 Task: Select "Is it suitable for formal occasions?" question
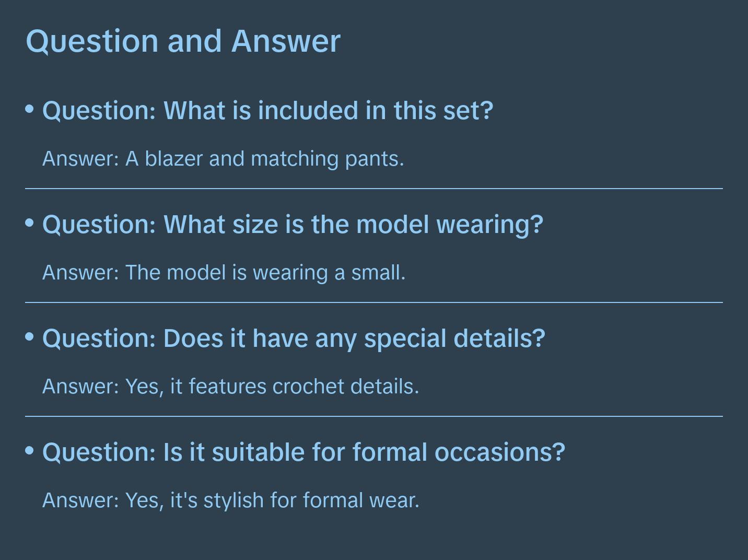pos(303,452)
